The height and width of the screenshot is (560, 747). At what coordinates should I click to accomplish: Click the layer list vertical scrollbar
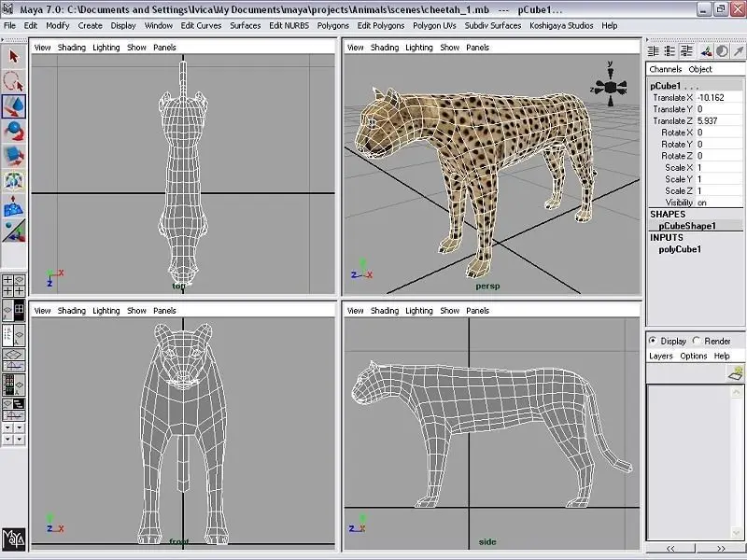tap(736, 463)
